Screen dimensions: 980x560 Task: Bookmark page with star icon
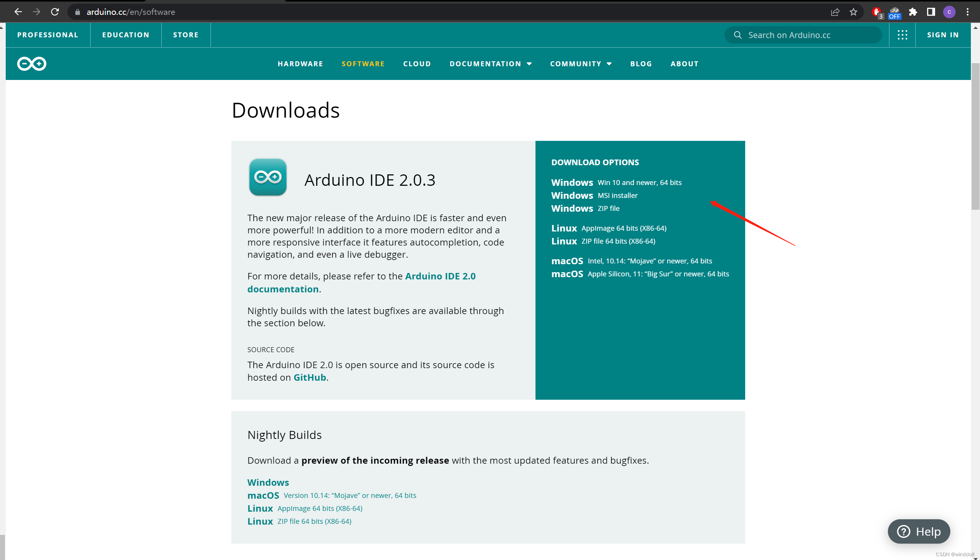pos(853,12)
